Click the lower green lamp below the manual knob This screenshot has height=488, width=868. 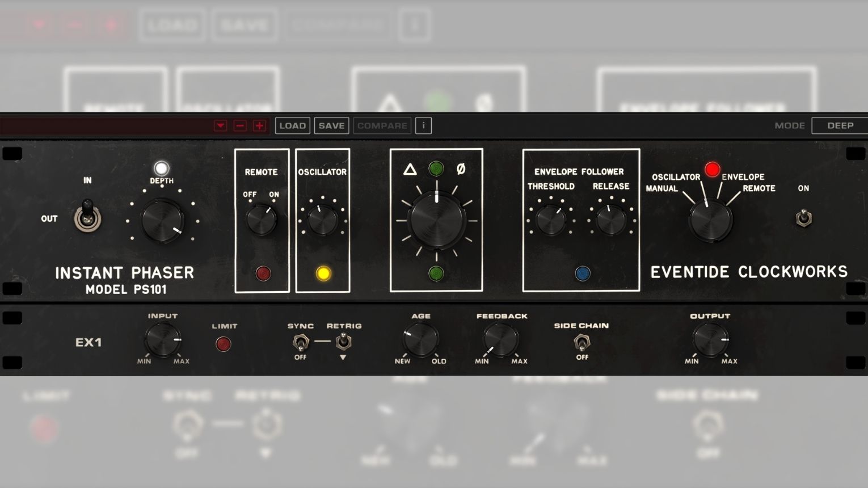(x=436, y=274)
